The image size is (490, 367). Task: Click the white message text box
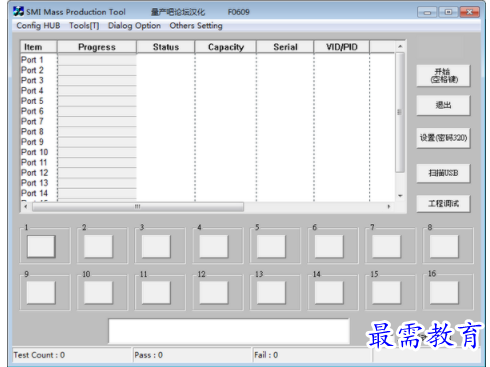click(229, 331)
